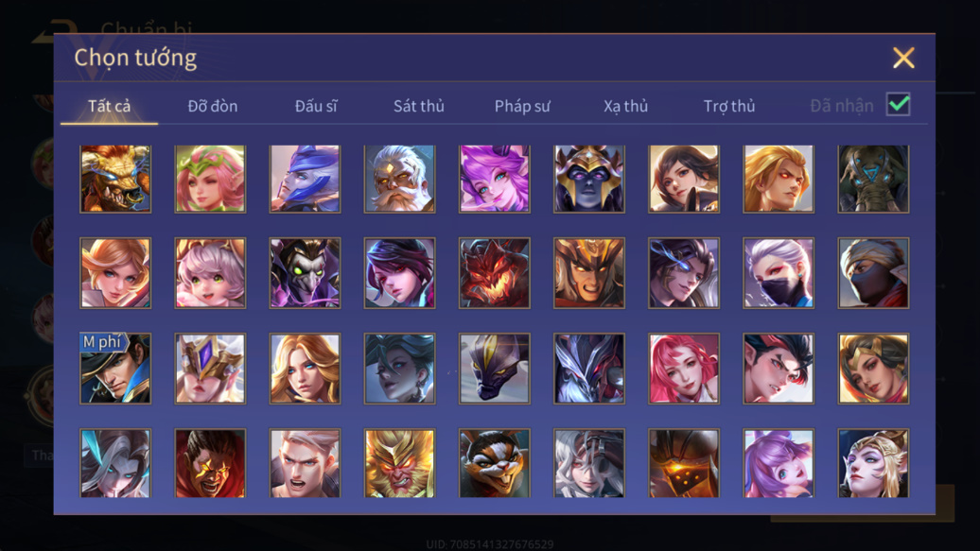Show the 'Pháp sư' hero category

point(522,106)
